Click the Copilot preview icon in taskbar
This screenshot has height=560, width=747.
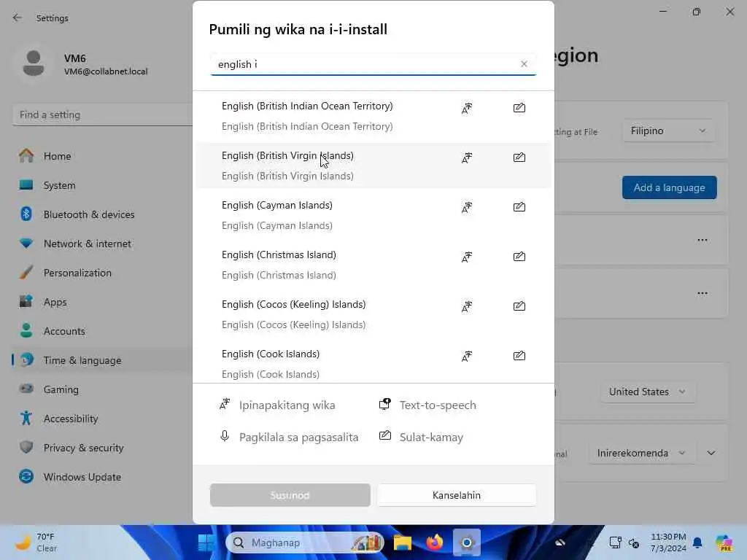[724, 542]
